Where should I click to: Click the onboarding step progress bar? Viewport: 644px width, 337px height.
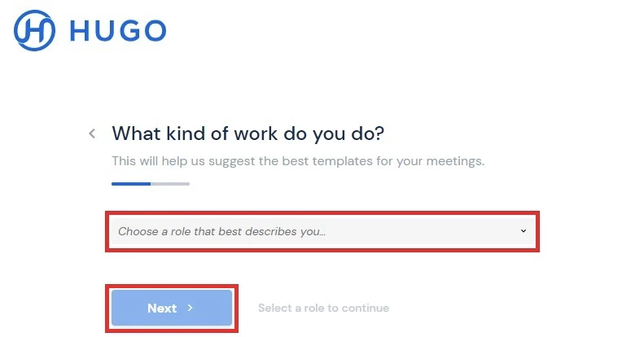[x=151, y=184]
